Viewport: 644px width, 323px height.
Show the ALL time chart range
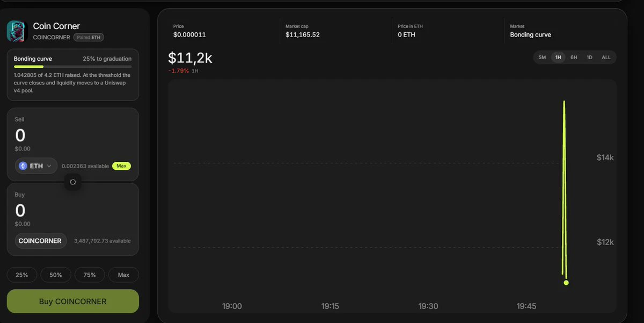[x=606, y=57]
